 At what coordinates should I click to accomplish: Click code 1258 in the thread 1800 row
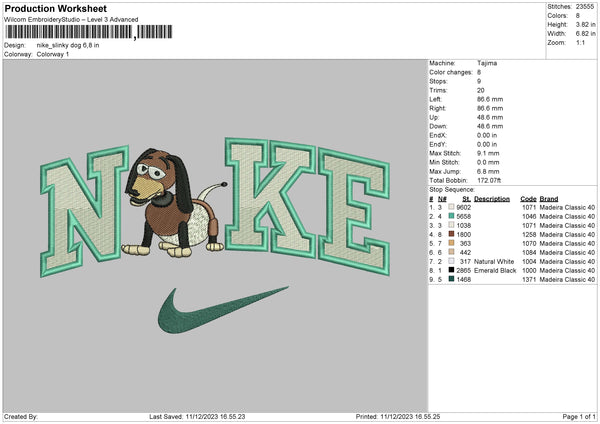pyautogui.click(x=529, y=234)
